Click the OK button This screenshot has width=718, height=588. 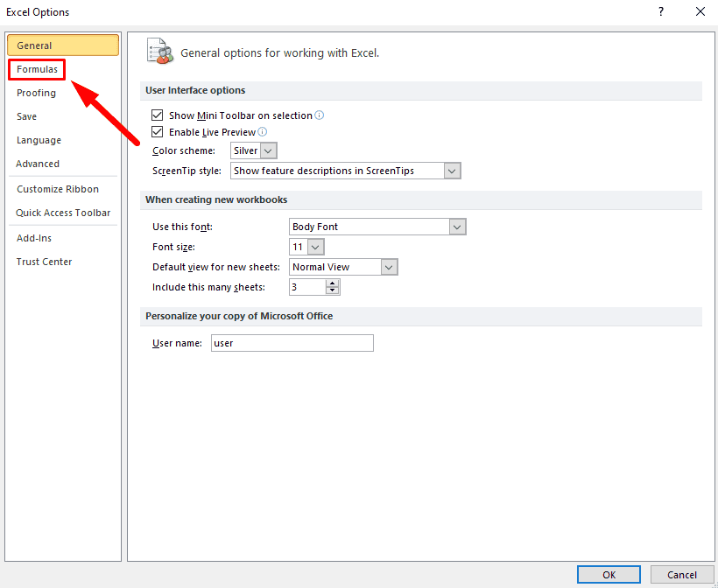click(609, 575)
